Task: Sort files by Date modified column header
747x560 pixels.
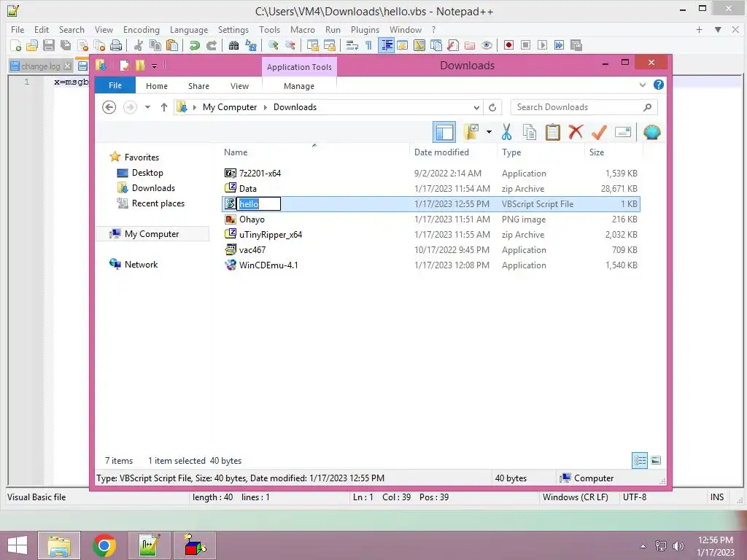Action: 441,152
